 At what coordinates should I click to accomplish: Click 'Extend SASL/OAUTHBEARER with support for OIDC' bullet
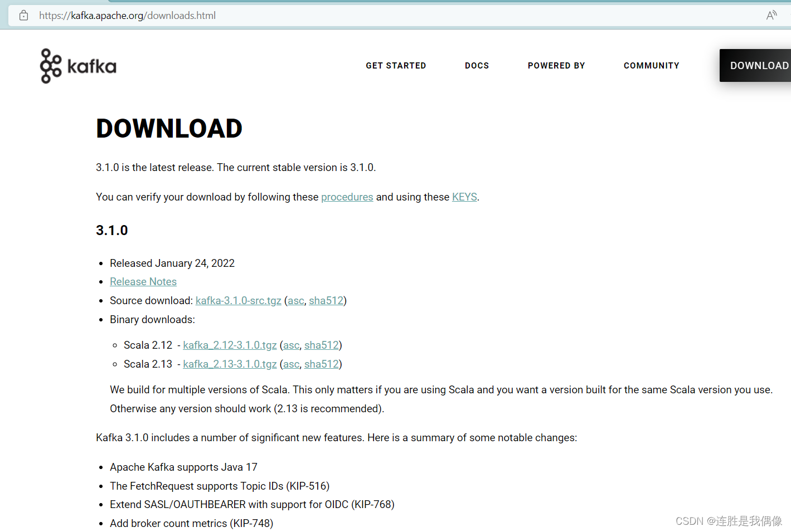click(x=252, y=505)
